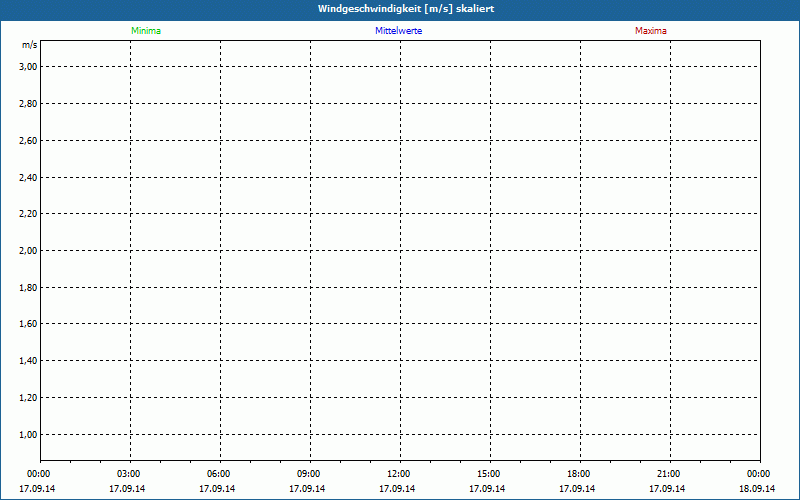Pick the 2,00 y-axis label

28,251
